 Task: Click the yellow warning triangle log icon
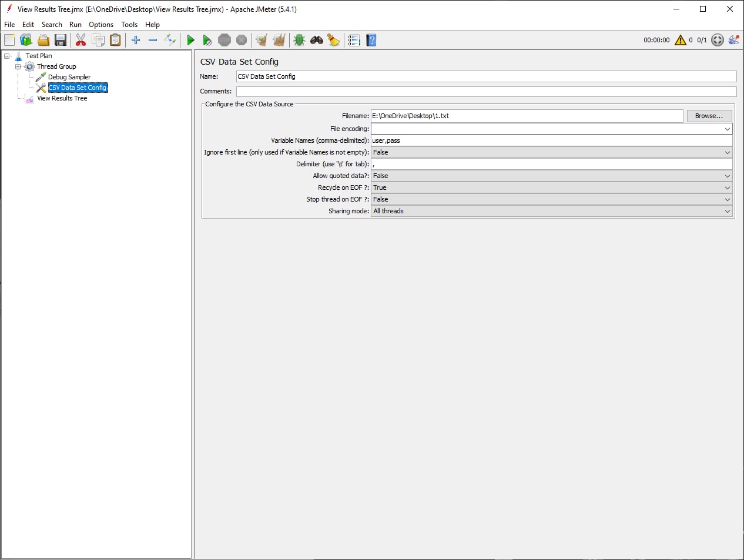[x=681, y=40]
